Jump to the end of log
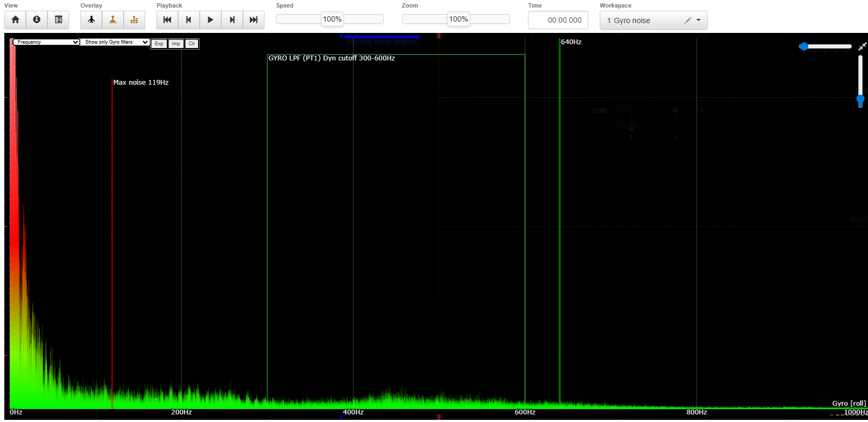The image size is (868, 422). click(253, 20)
